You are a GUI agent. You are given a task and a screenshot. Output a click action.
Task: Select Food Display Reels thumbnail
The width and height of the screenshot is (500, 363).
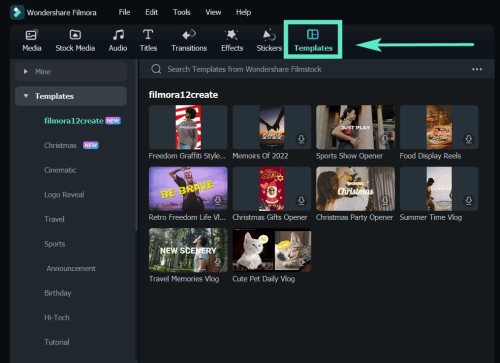coord(439,127)
